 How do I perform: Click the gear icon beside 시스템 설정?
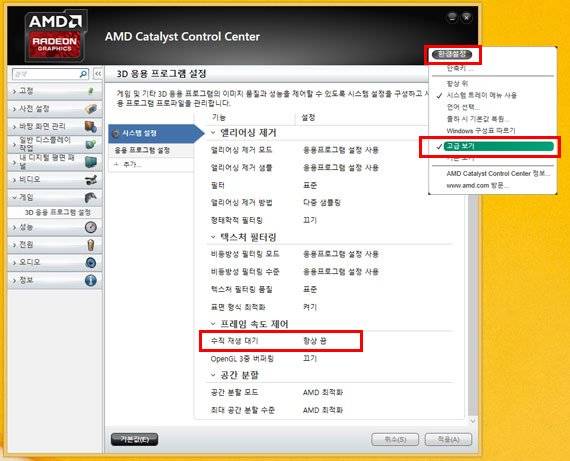[116, 133]
